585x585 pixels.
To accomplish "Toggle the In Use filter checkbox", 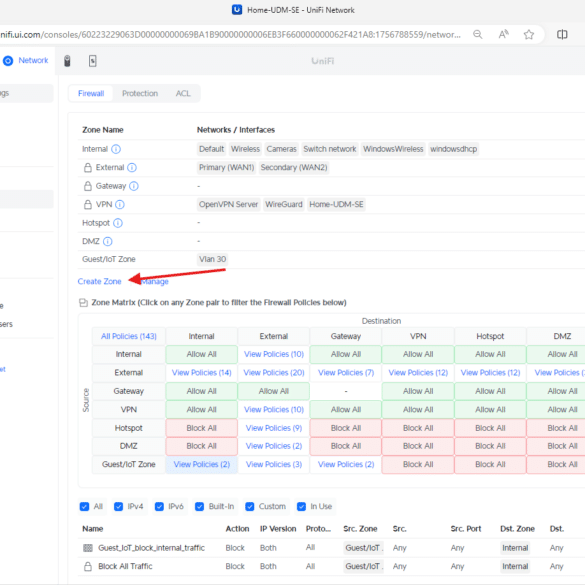I will [x=301, y=506].
